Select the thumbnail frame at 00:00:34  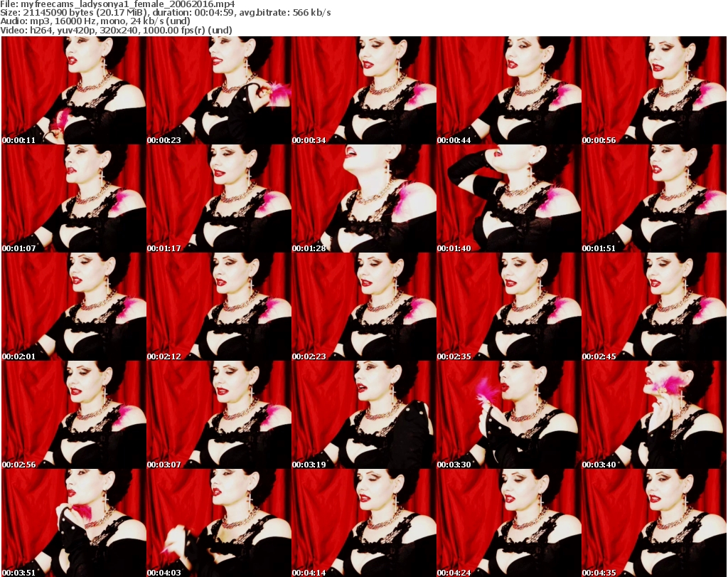(x=363, y=90)
